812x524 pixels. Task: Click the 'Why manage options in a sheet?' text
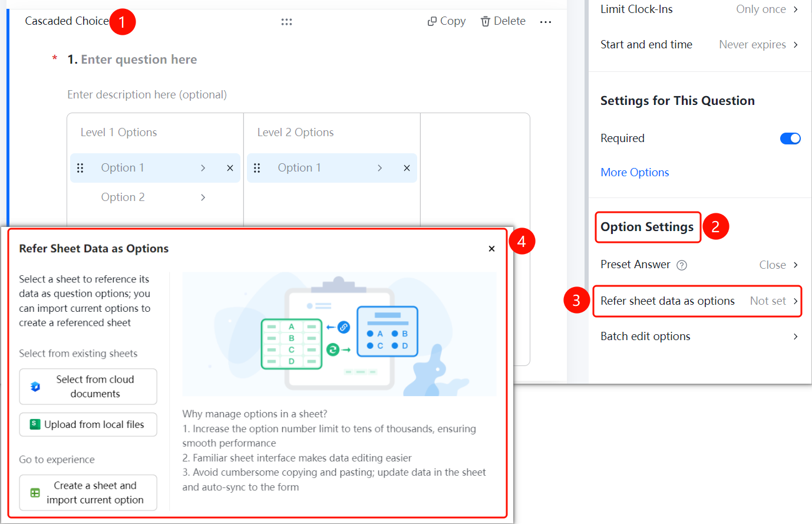click(255, 414)
